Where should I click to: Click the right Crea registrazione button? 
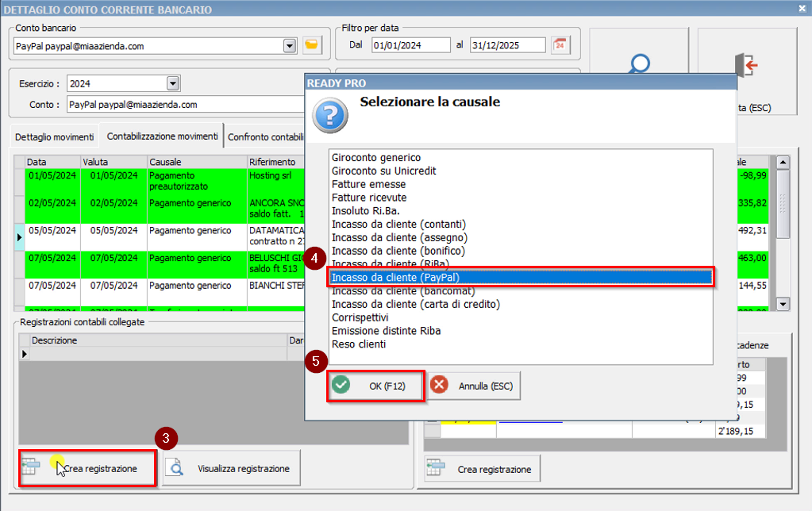[x=482, y=469]
